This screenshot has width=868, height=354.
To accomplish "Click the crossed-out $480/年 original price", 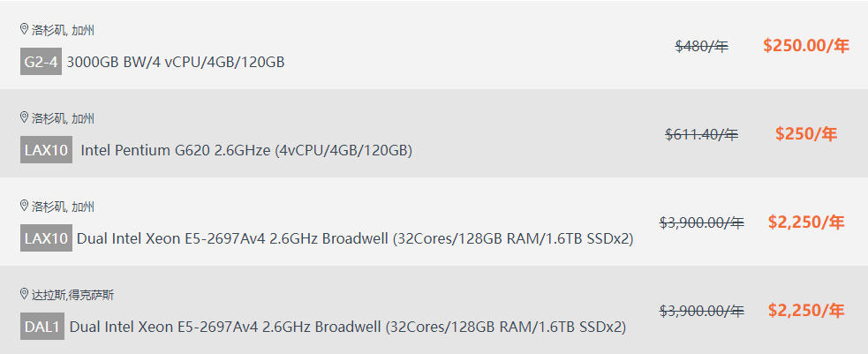I will pos(702,46).
